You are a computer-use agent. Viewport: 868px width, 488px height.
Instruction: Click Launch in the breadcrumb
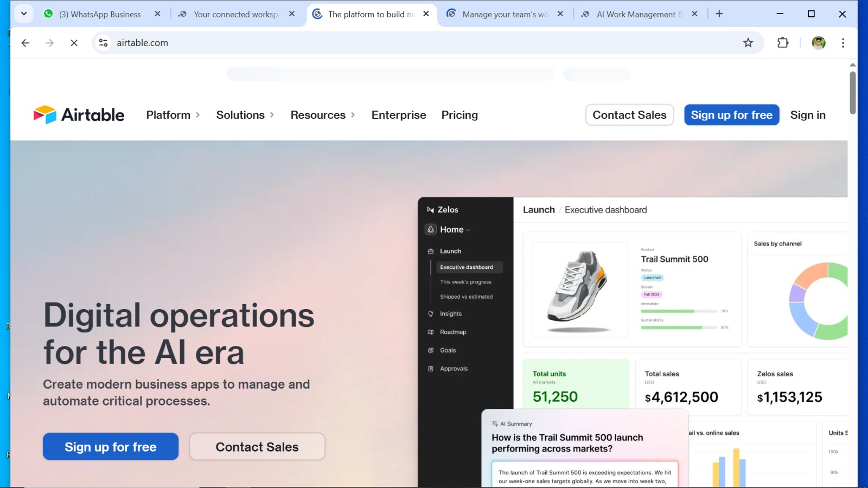point(539,210)
